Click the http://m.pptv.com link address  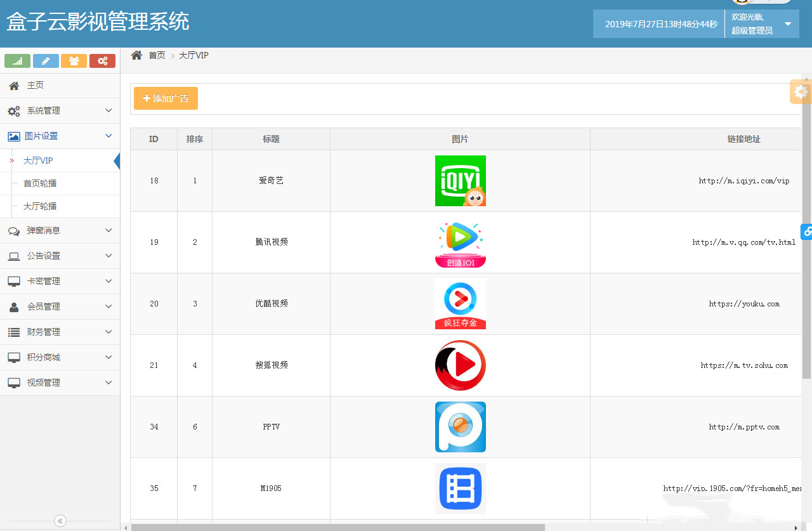click(744, 427)
